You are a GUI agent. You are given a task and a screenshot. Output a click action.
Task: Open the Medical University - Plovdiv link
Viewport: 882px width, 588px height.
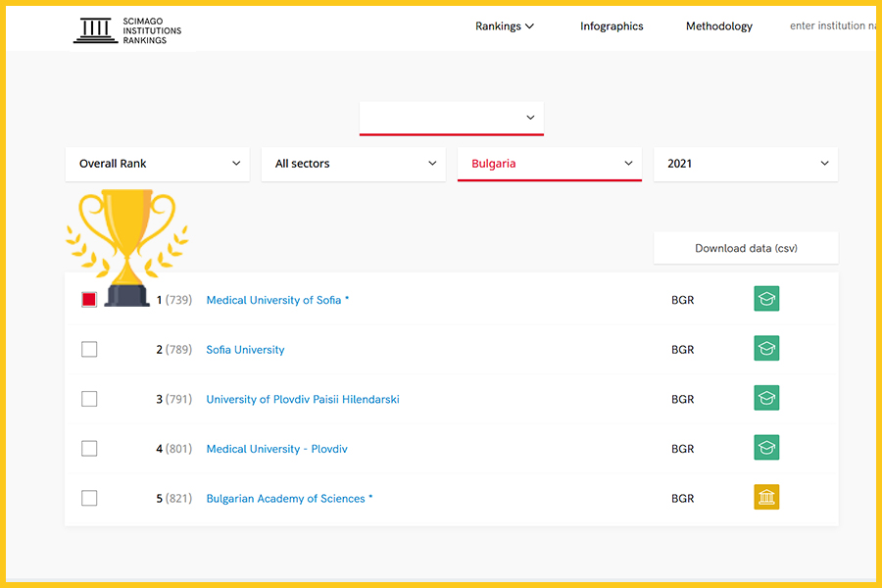pyautogui.click(x=276, y=449)
